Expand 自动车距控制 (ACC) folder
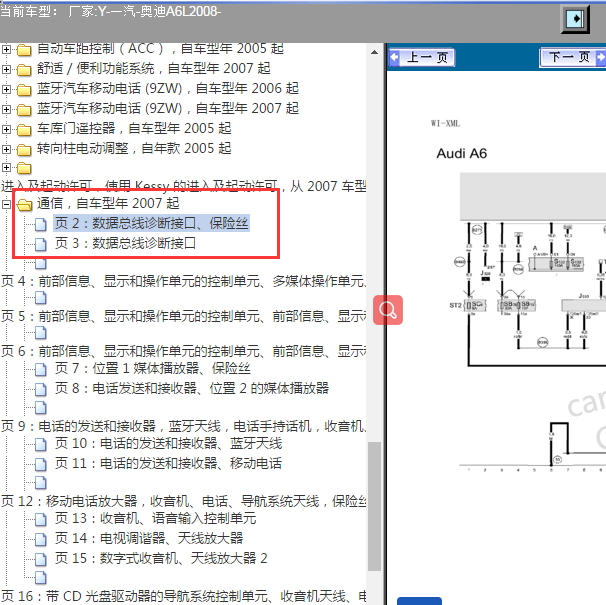 coord(6,49)
